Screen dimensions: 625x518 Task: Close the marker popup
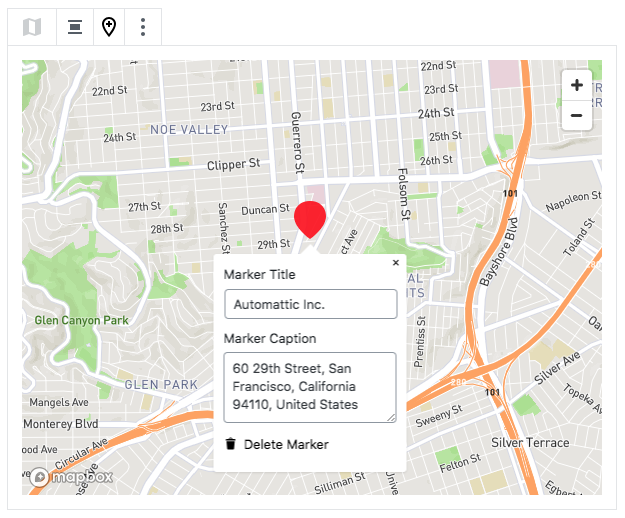coord(396,263)
